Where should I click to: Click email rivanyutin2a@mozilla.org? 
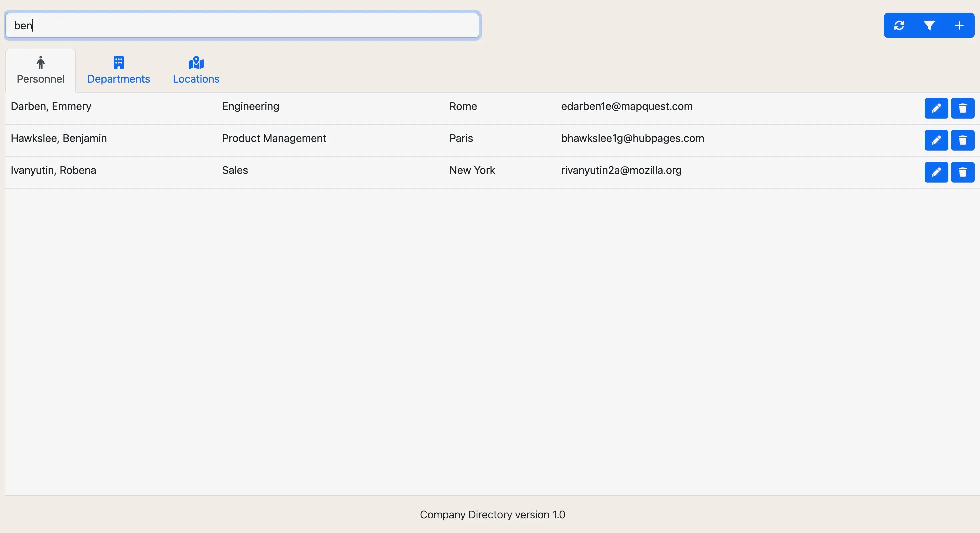621,170
